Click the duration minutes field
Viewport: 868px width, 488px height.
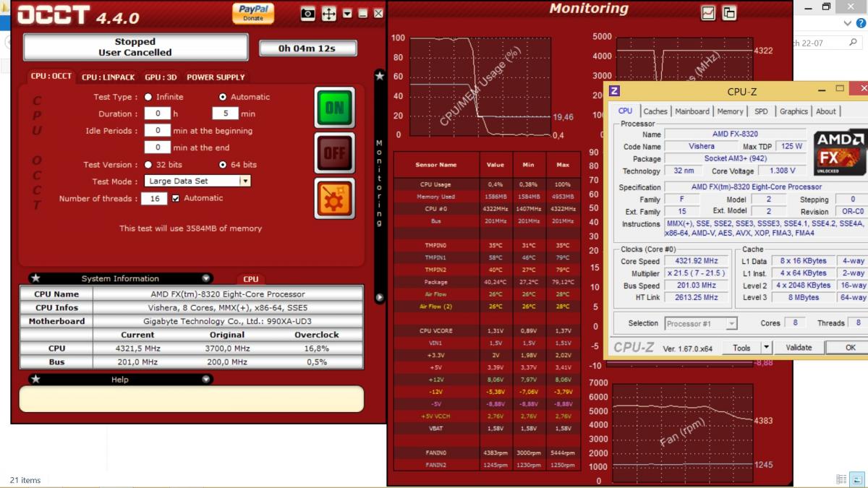225,114
